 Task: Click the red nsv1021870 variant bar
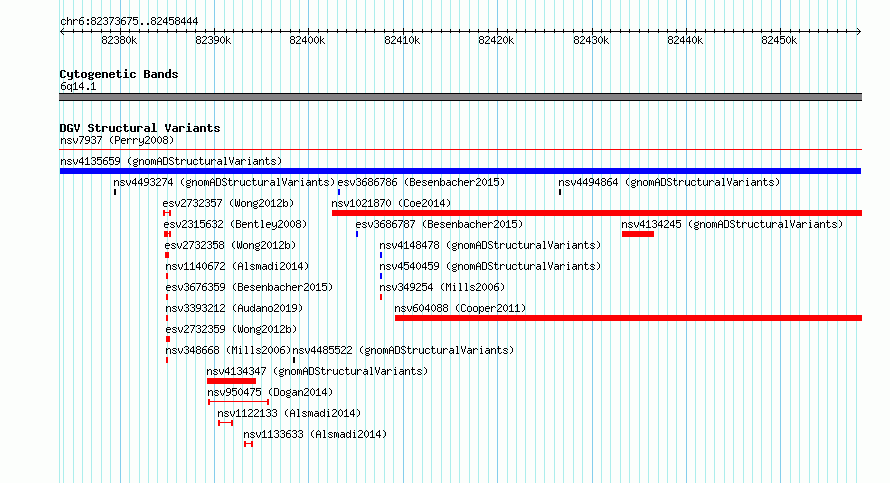coord(597,213)
